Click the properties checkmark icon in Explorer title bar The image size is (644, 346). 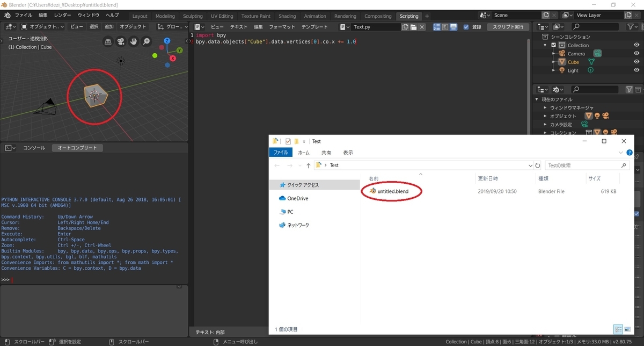pyautogui.click(x=288, y=141)
